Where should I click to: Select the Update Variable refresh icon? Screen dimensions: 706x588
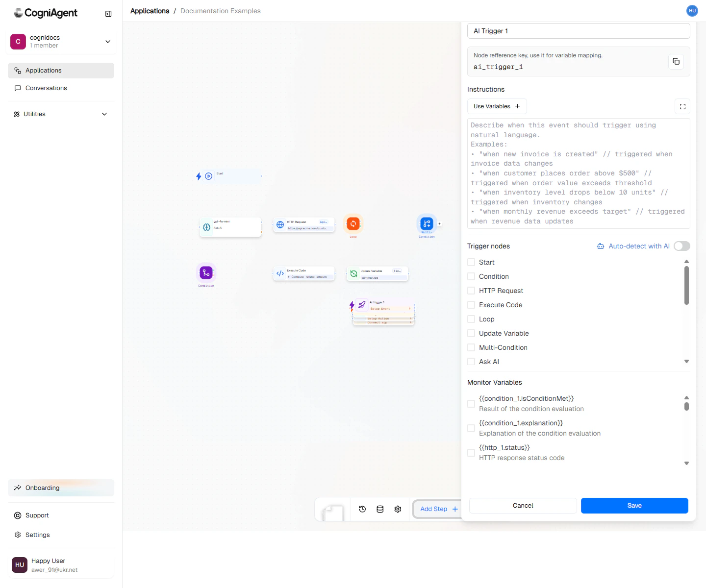coord(353,273)
